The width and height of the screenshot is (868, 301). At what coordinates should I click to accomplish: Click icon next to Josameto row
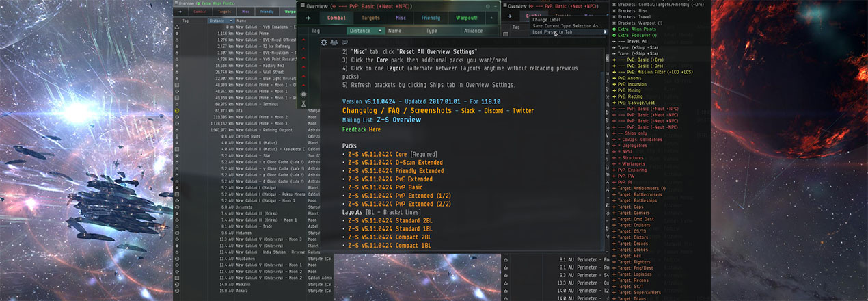(177, 207)
